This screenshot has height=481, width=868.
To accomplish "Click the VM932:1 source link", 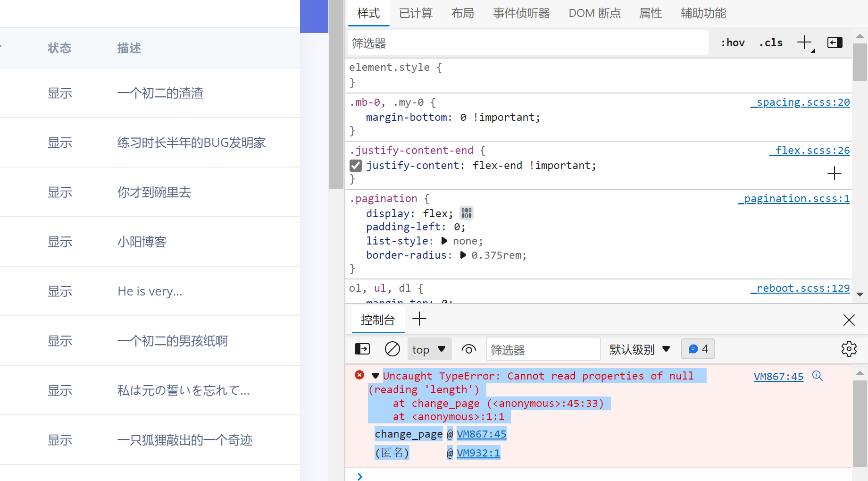I will [x=478, y=453].
